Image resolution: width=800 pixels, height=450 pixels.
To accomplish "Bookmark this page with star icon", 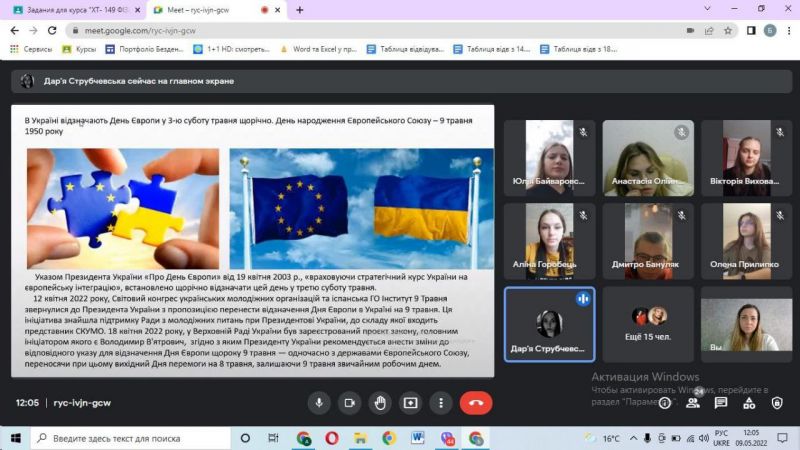I will [728, 31].
